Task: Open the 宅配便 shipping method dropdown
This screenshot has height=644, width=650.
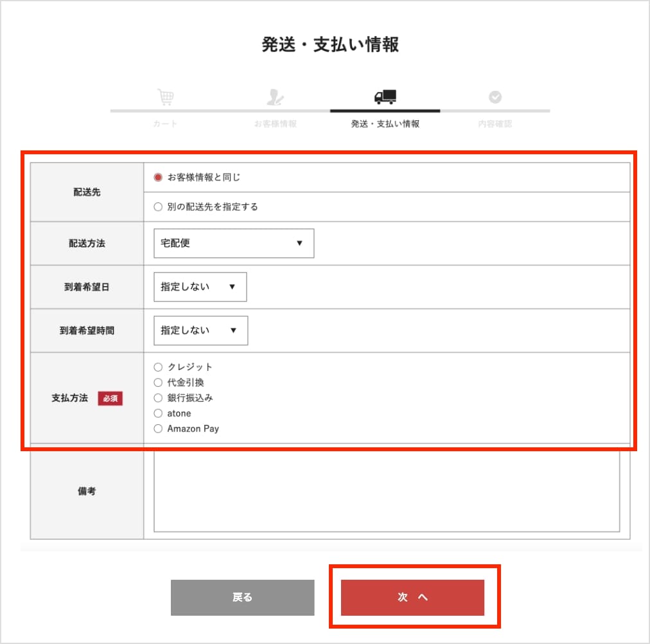Action: (233, 243)
